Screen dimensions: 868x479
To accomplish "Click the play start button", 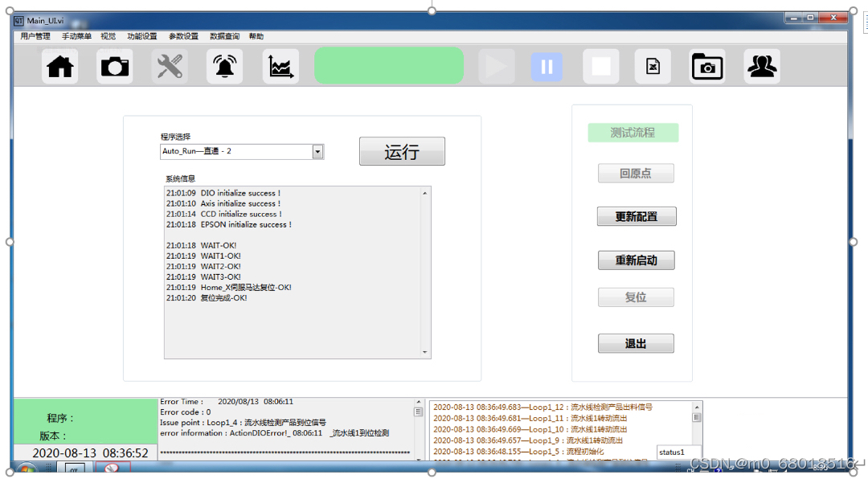I will 497,67.
